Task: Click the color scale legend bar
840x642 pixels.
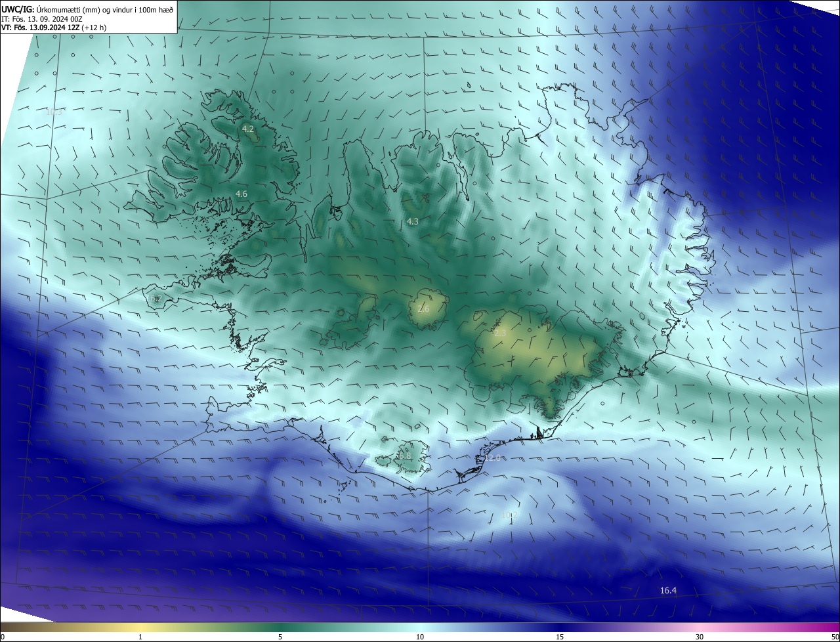Action: point(420,627)
